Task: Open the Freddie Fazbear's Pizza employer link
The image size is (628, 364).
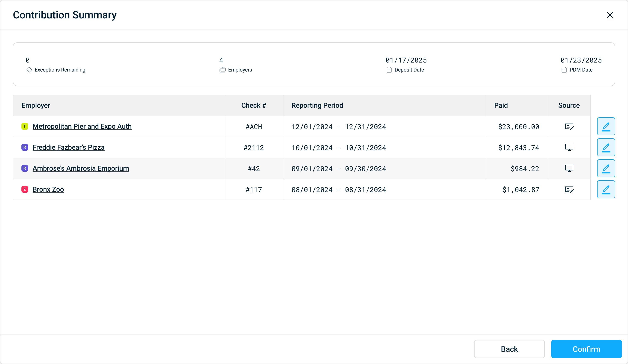Action: (x=68, y=147)
